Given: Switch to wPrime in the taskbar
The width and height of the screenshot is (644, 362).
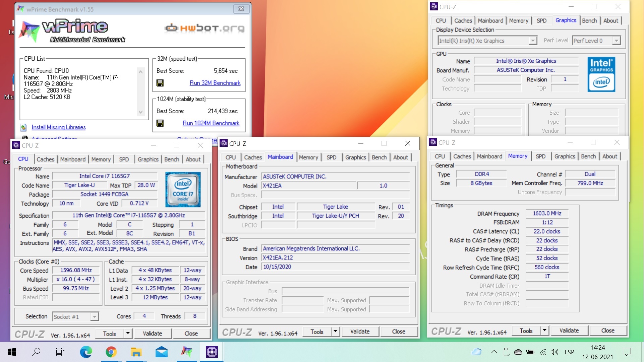Looking at the screenshot, I should point(186,352).
